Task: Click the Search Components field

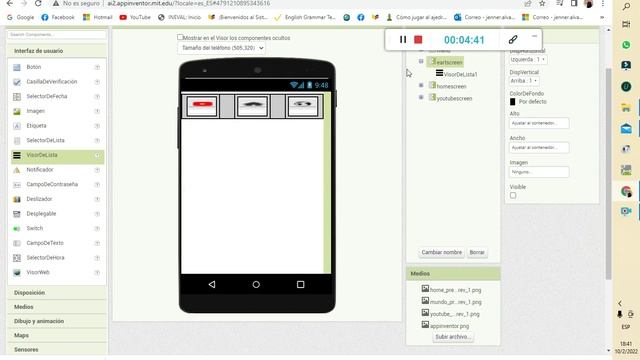Action: tap(57, 35)
